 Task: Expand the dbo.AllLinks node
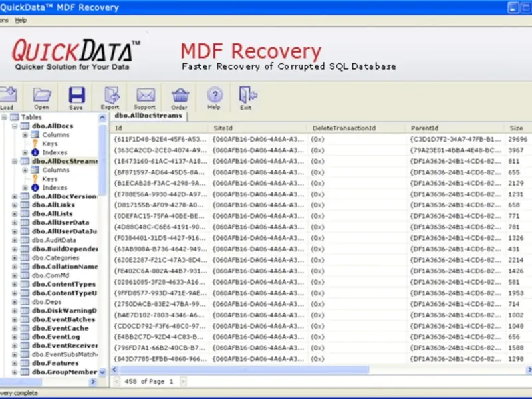coord(15,205)
